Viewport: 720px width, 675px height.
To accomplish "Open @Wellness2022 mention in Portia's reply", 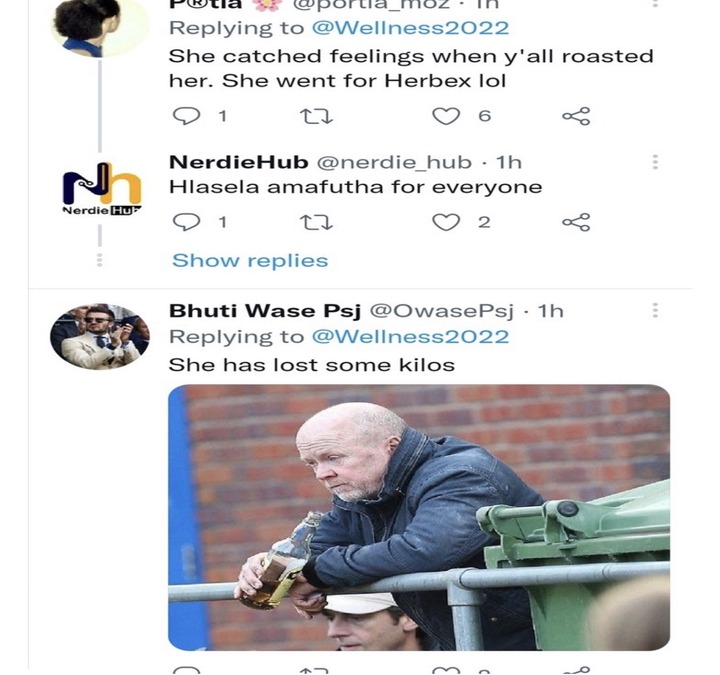I will click(x=411, y=28).
